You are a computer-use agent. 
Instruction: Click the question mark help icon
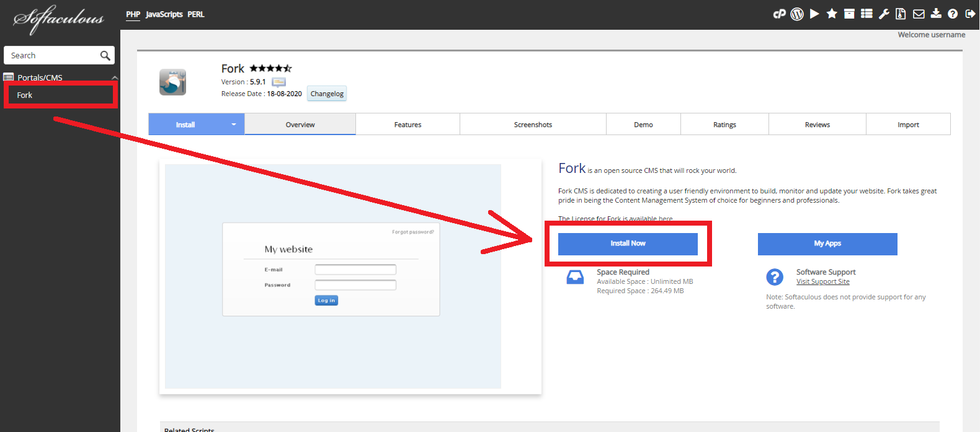tap(953, 14)
